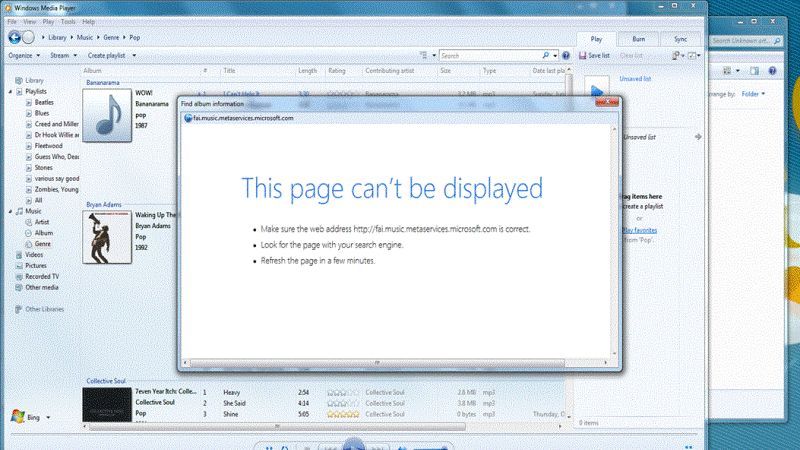Click Genre in the breadcrumb path

click(111, 37)
